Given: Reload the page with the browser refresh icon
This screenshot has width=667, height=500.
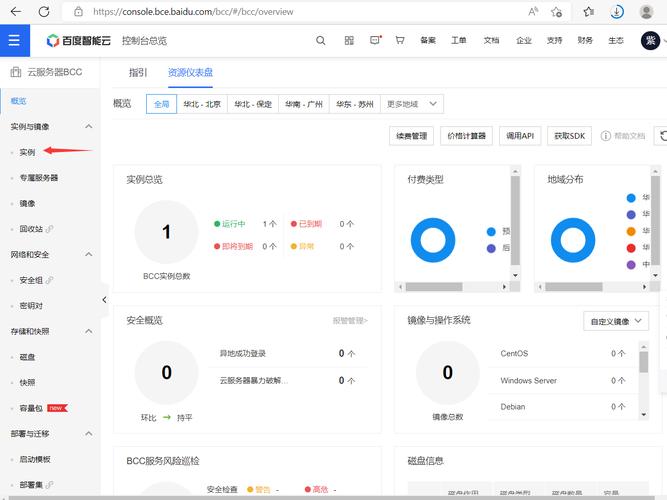Looking at the screenshot, I should pos(44,11).
